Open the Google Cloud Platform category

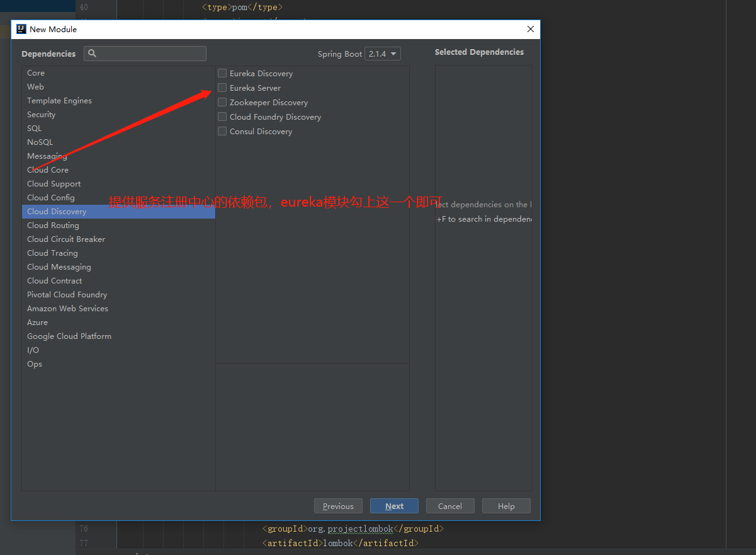point(118,336)
